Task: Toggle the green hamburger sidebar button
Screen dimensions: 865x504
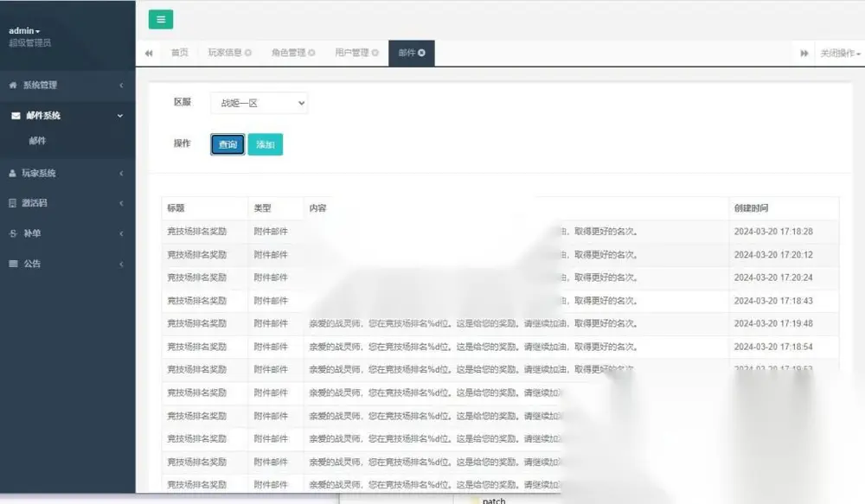Action: 161,19
